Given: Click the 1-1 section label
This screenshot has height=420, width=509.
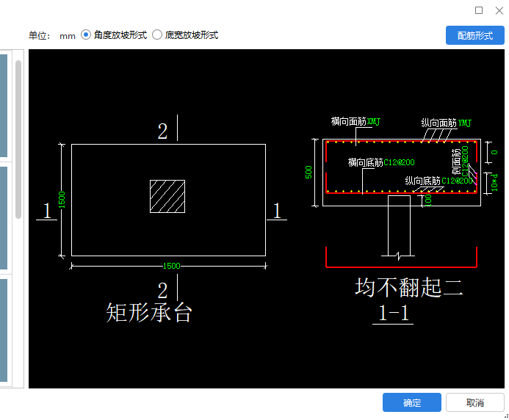Looking at the screenshot, I should point(393,314).
